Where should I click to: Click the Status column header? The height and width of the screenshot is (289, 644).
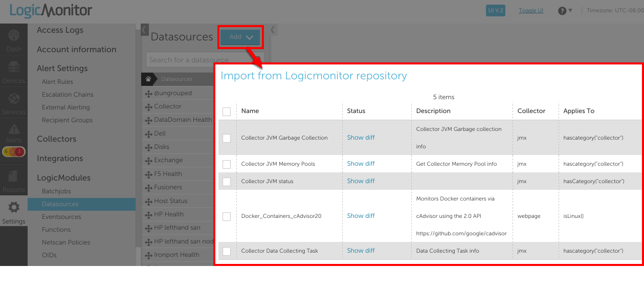pos(356,111)
